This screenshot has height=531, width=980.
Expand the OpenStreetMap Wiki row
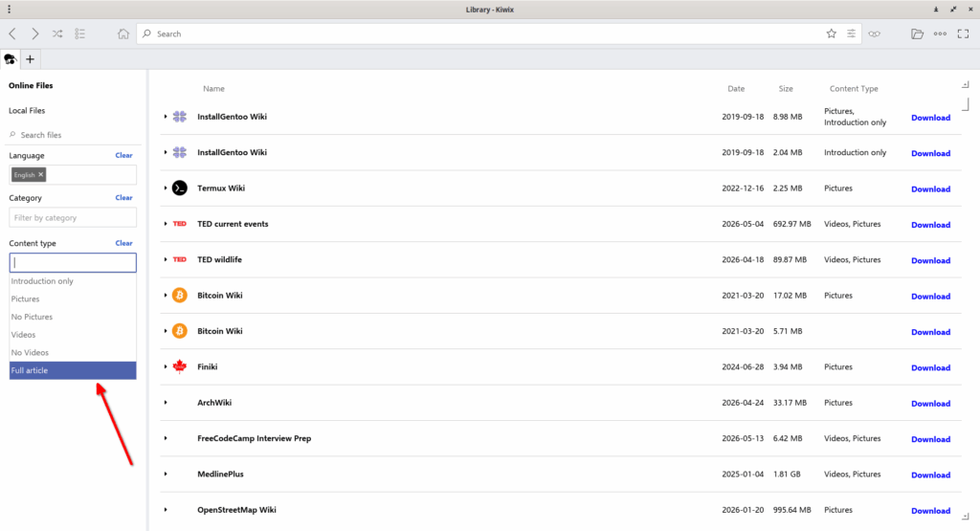click(166, 510)
